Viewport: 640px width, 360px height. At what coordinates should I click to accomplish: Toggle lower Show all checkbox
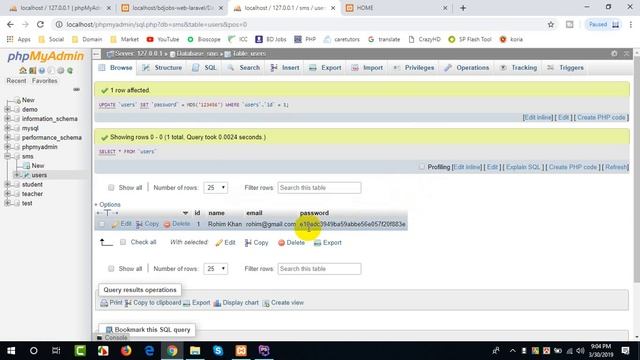[111, 269]
